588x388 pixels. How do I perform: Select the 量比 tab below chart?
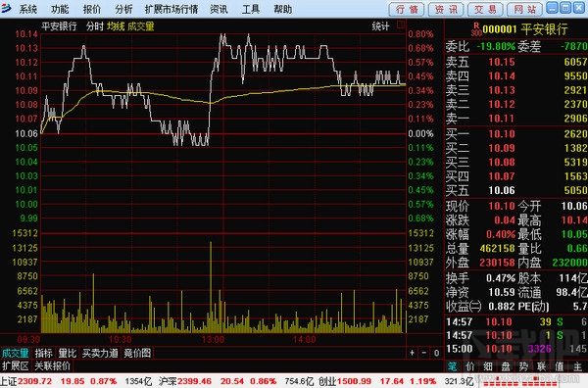click(x=68, y=353)
